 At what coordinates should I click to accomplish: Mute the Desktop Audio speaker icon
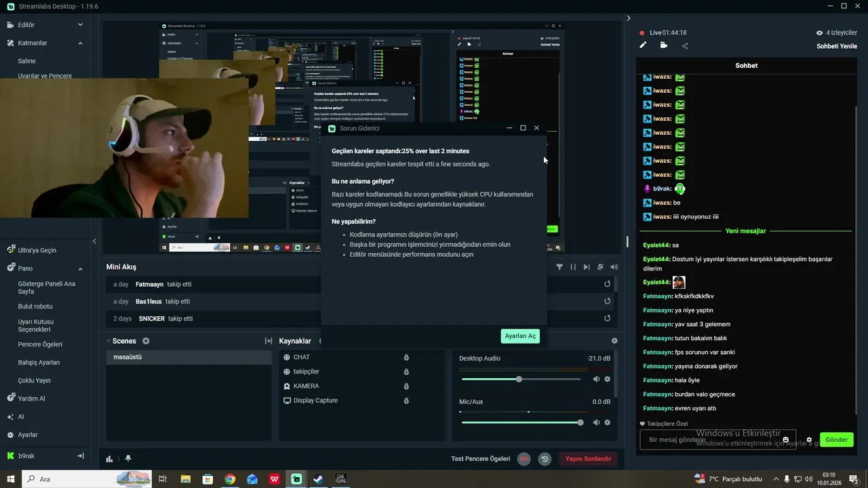596,380
